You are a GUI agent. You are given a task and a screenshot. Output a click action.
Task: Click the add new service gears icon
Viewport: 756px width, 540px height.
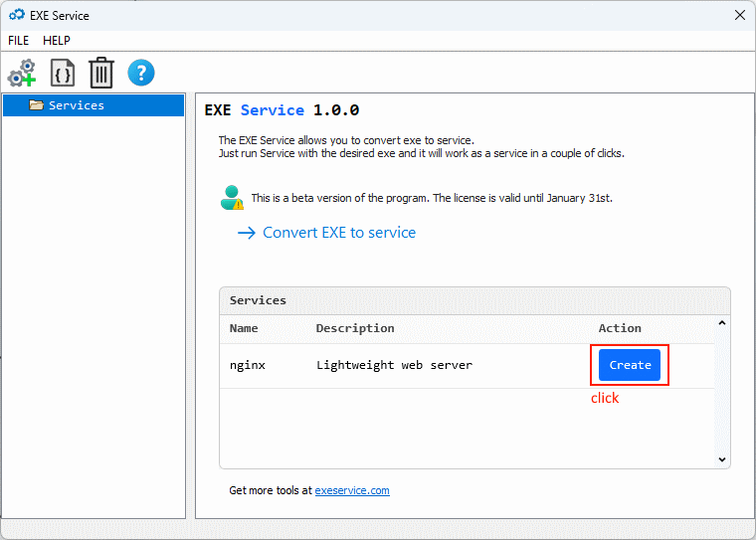[x=22, y=74]
